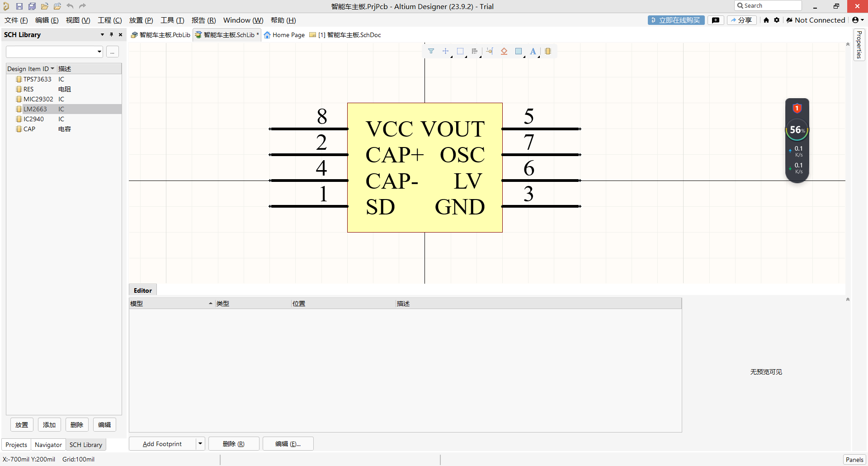Open the component filter dropdown

click(99, 52)
